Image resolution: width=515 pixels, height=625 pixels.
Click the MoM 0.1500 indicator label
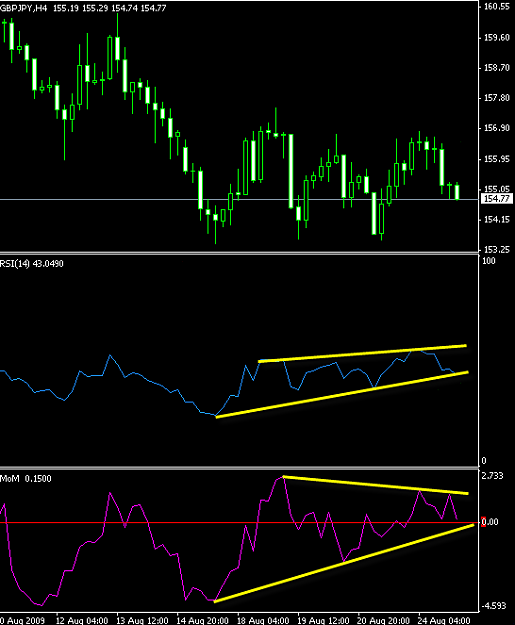[26, 478]
